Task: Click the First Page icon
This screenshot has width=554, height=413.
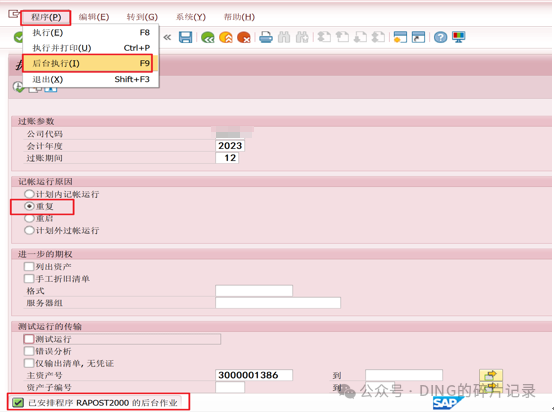Action: click(x=324, y=37)
